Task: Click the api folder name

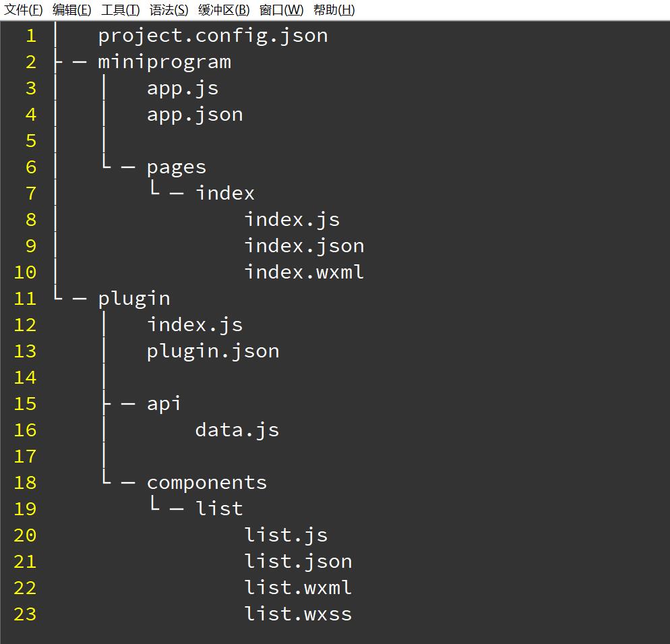Action: (164, 404)
